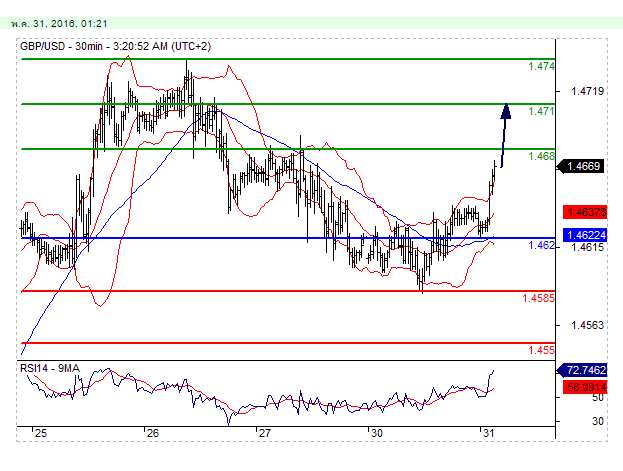Click the RSI moving average tag 58.0914
This screenshot has height=471, width=623.
[x=585, y=387]
